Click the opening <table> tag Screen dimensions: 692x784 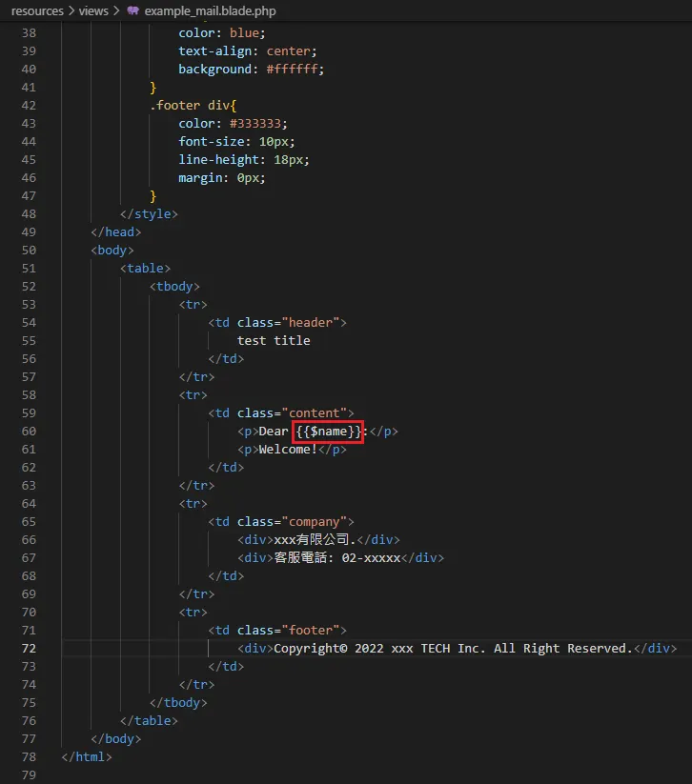click(x=145, y=268)
